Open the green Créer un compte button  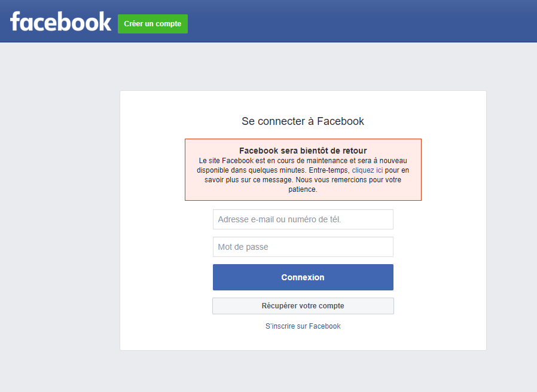point(152,24)
